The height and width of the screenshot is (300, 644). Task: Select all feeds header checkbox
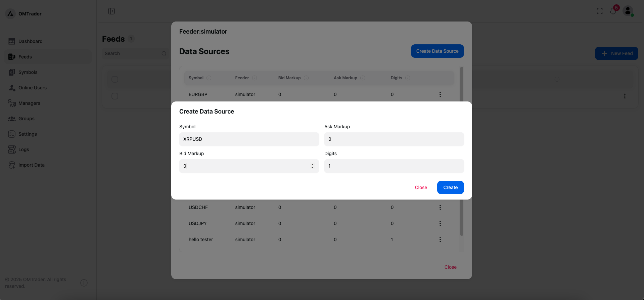115,79
